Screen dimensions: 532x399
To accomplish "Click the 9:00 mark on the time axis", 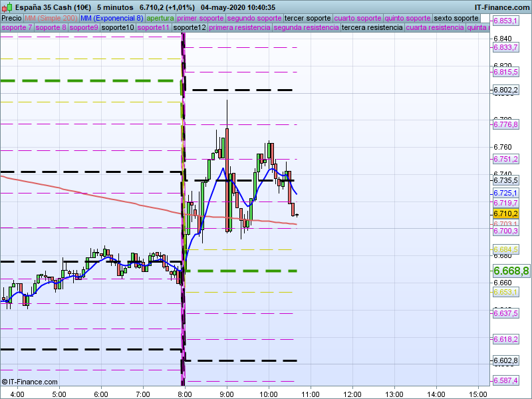I will [227, 393].
